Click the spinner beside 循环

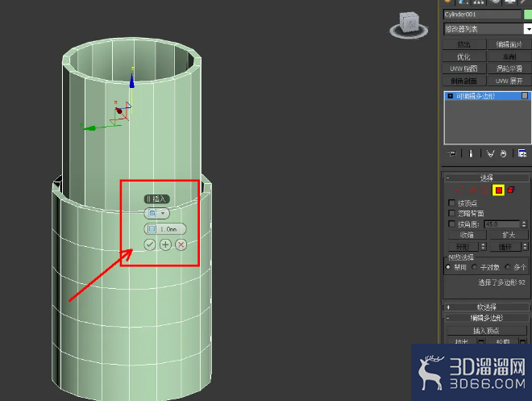pos(526,247)
